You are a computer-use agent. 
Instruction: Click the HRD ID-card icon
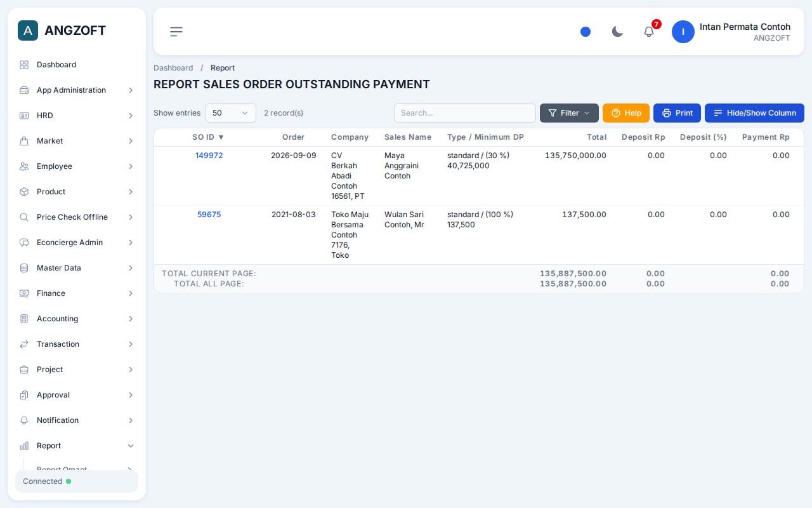pos(24,116)
